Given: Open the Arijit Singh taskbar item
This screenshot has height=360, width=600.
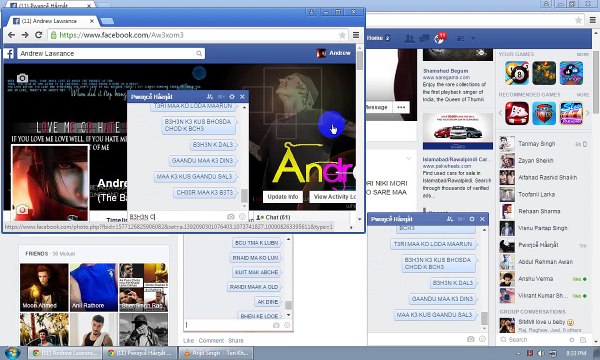Looking at the screenshot, I should click(216, 353).
